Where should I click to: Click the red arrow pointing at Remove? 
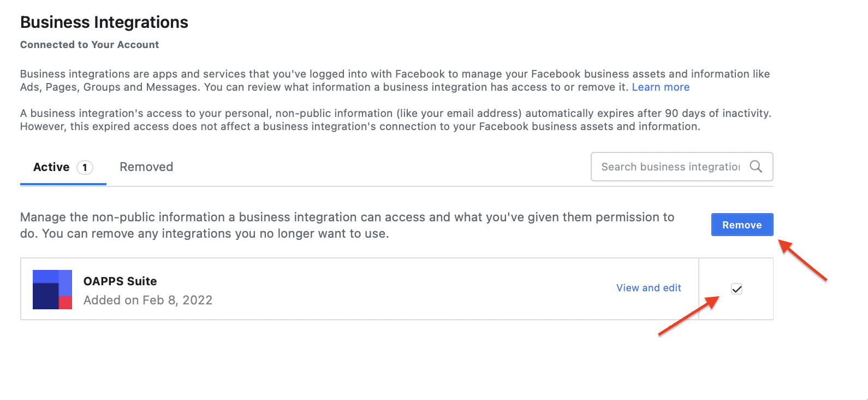pyautogui.click(x=802, y=260)
